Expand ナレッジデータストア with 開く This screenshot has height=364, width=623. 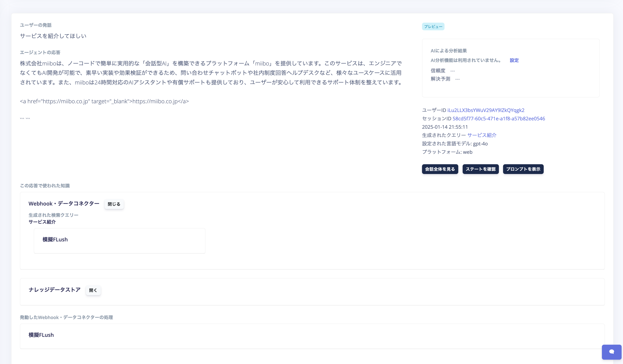(93, 290)
